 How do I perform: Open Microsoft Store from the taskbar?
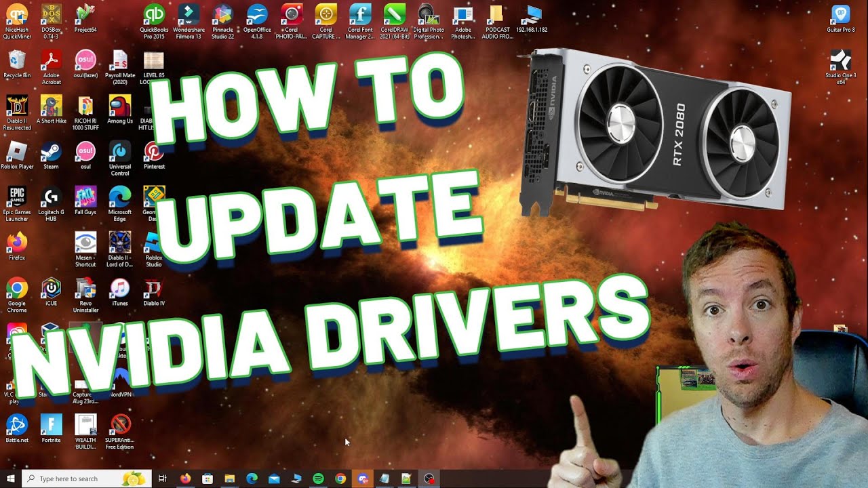pyautogui.click(x=208, y=479)
